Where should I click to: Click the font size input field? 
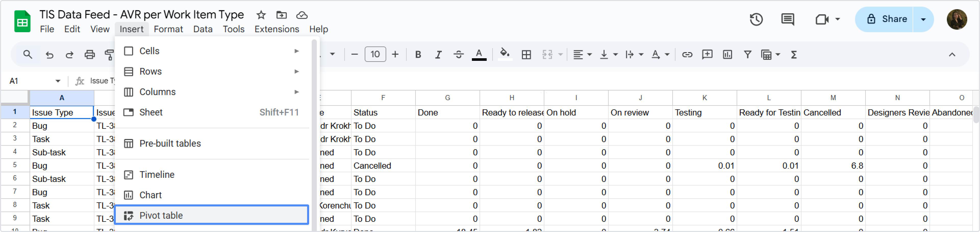coord(375,55)
